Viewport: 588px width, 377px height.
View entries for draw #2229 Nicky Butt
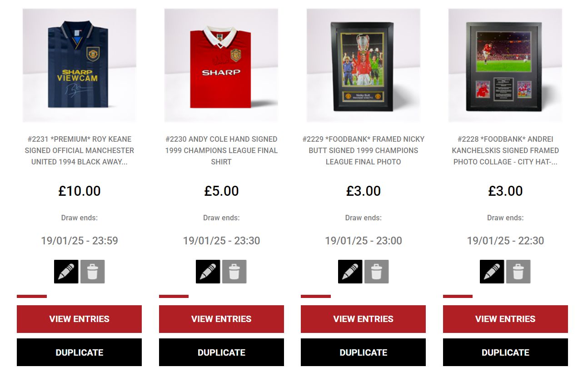point(363,319)
